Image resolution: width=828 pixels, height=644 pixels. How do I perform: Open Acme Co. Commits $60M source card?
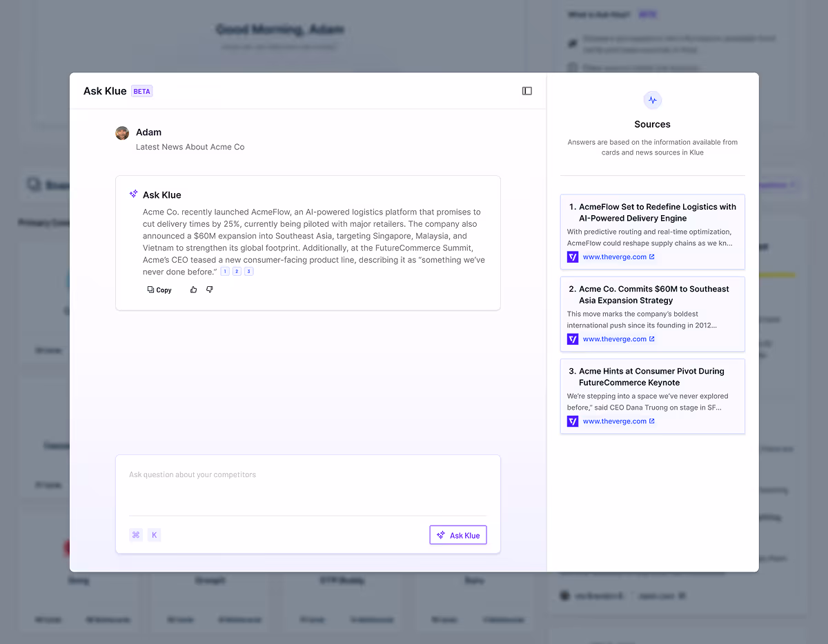[653, 314]
